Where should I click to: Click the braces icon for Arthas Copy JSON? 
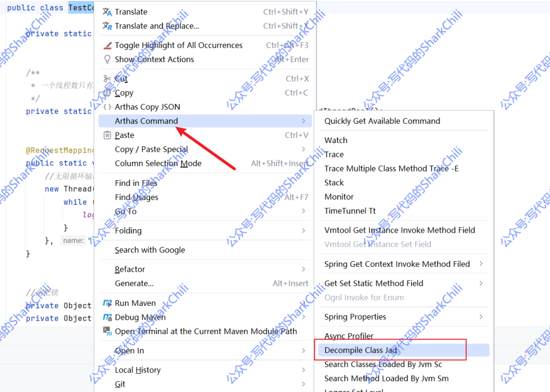pos(107,107)
